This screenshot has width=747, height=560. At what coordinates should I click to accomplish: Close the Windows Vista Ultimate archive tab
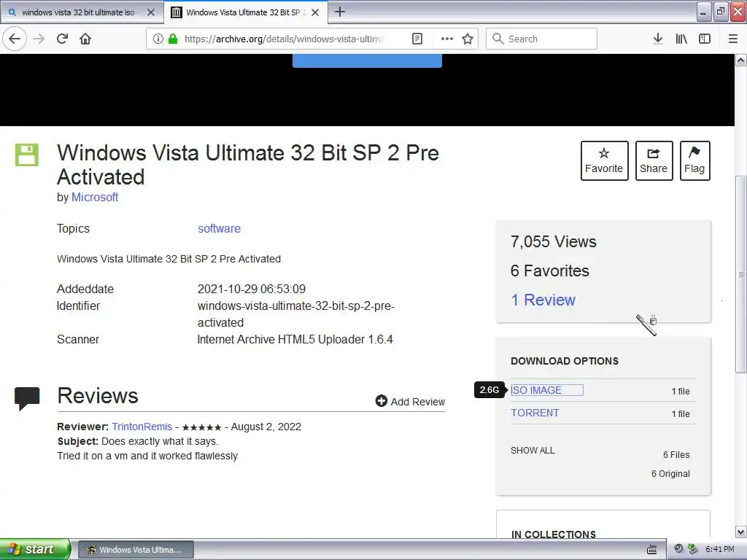[x=315, y=12]
